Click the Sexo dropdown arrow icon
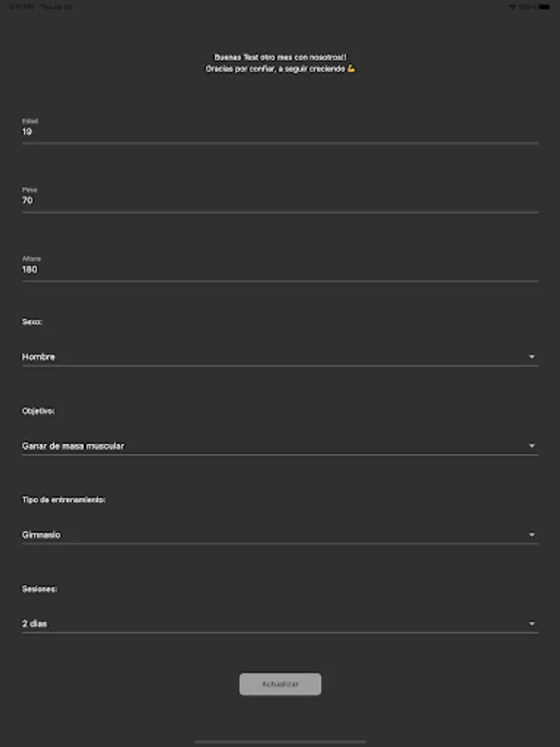The height and width of the screenshot is (747, 560). tap(532, 357)
